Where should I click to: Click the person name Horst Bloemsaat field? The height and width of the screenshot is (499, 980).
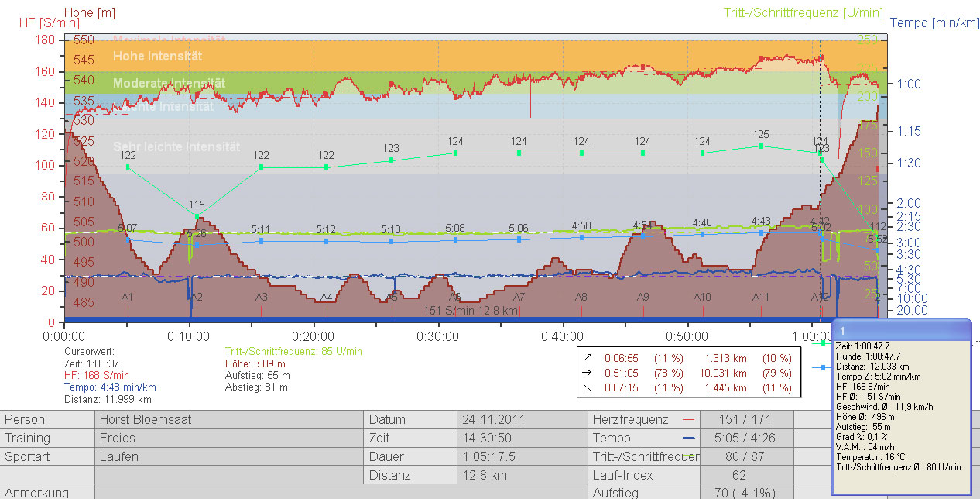[x=145, y=419]
